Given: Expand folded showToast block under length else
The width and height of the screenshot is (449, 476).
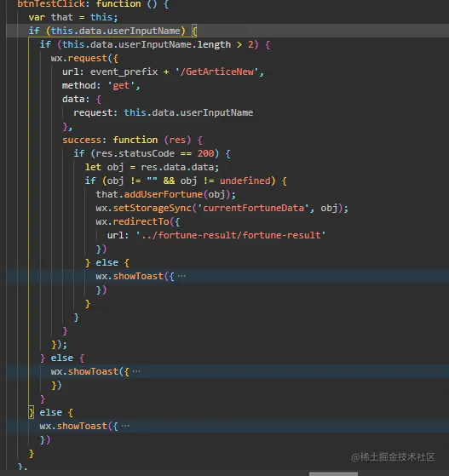Looking at the screenshot, I should click(136, 371).
